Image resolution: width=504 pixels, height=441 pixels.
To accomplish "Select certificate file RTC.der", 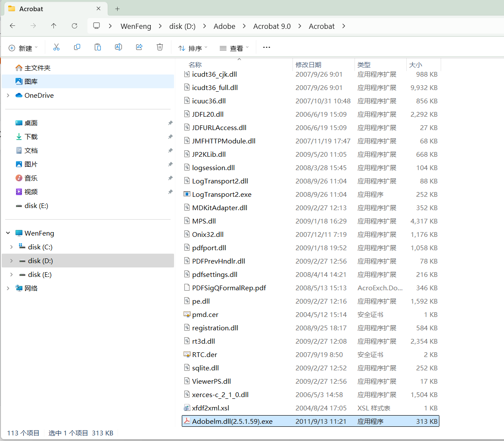I will [x=311, y=354].
